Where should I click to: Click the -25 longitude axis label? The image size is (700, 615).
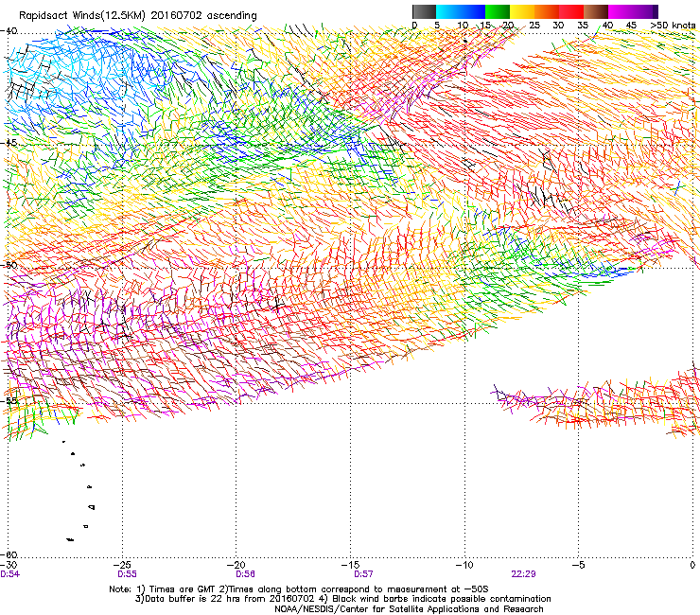coord(124,565)
